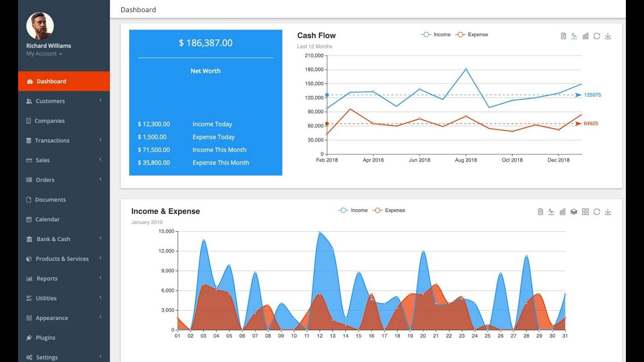This screenshot has height=362, width=644.
Task: Click the August 2018 income peak point
Action: pos(466,69)
